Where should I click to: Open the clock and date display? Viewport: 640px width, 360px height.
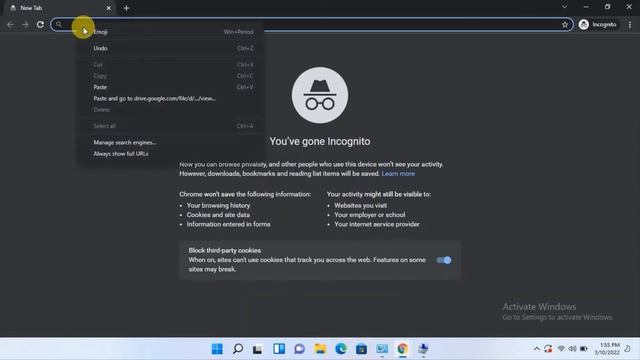pyautogui.click(x=607, y=349)
